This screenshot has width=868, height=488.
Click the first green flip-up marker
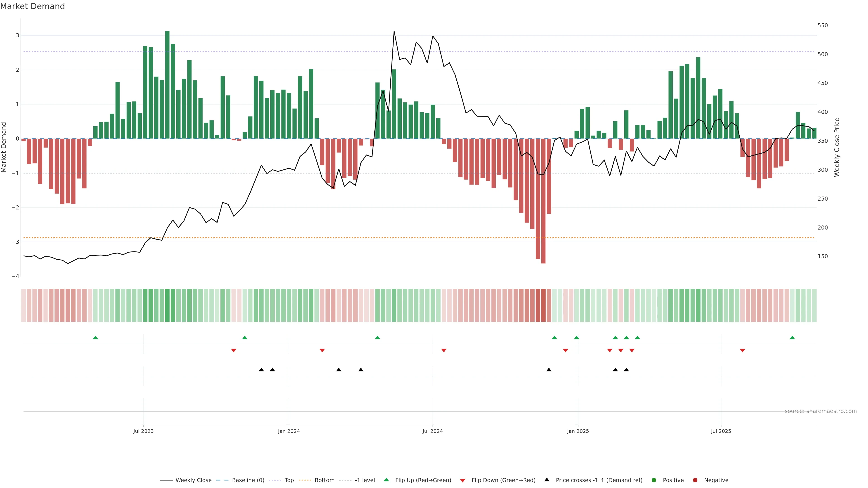coord(95,338)
